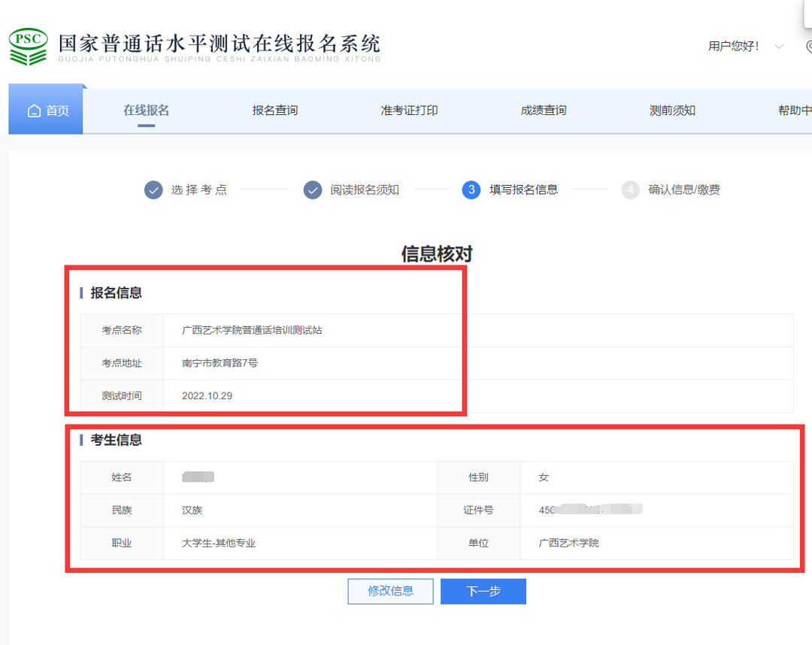This screenshot has height=645, width=812.
Task: Click the 确认信息/缴费 step label
Action: 684,190
